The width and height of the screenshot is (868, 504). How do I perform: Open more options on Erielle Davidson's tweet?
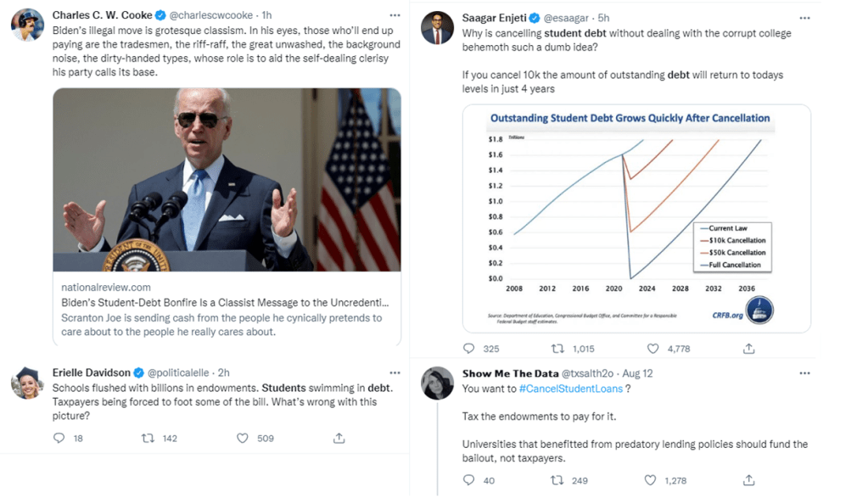(x=395, y=372)
